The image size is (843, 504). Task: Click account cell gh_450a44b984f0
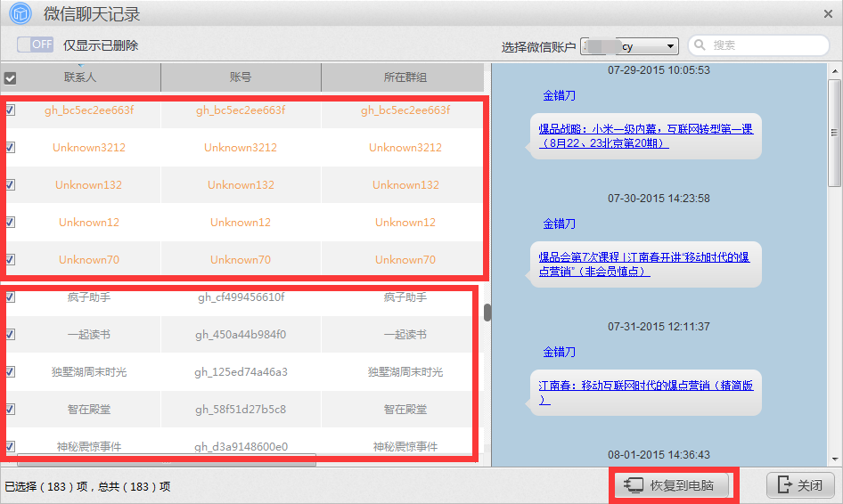click(x=241, y=334)
